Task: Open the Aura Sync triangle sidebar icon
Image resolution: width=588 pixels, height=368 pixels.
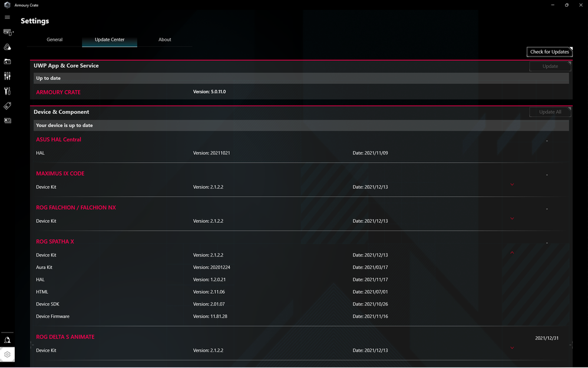Action: pos(7,47)
